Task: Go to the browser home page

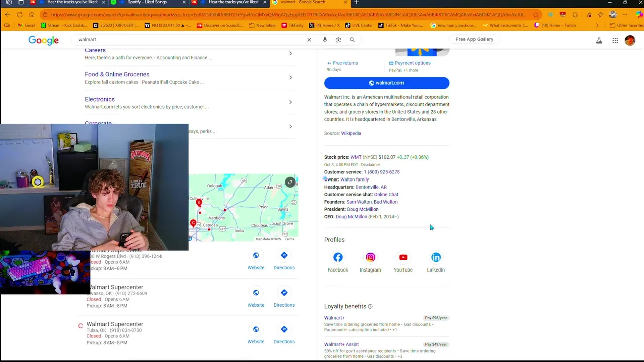Action: pos(32,15)
